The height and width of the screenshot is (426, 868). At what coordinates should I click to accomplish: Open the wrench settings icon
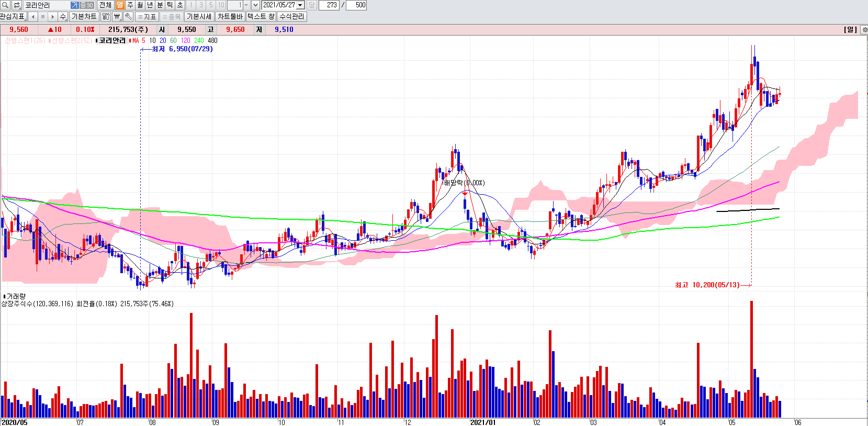click(128, 17)
